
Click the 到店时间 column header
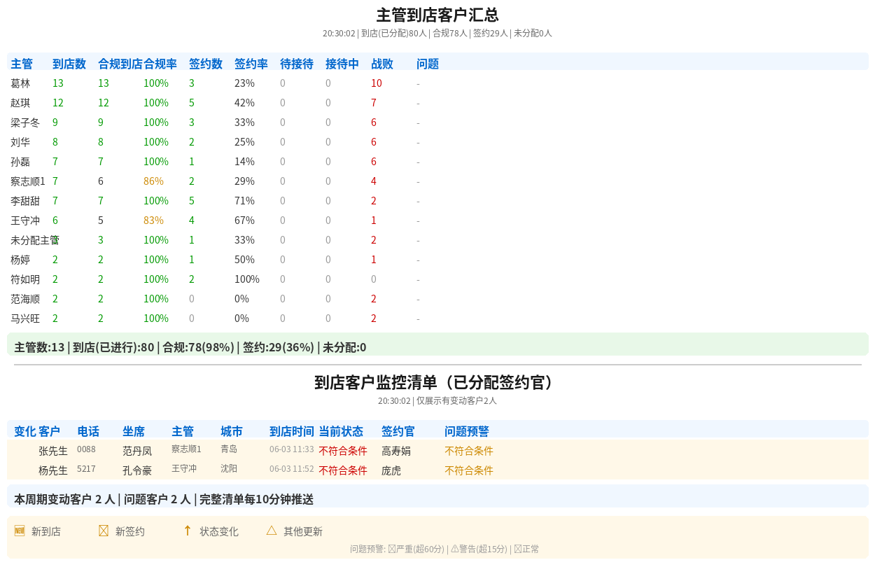292,431
